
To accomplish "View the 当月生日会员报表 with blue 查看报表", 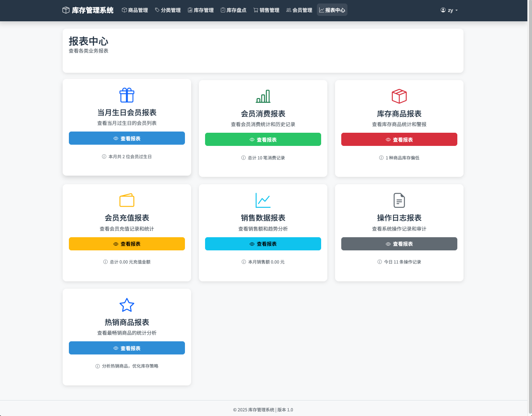I will pyautogui.click(x=127, y=138).
